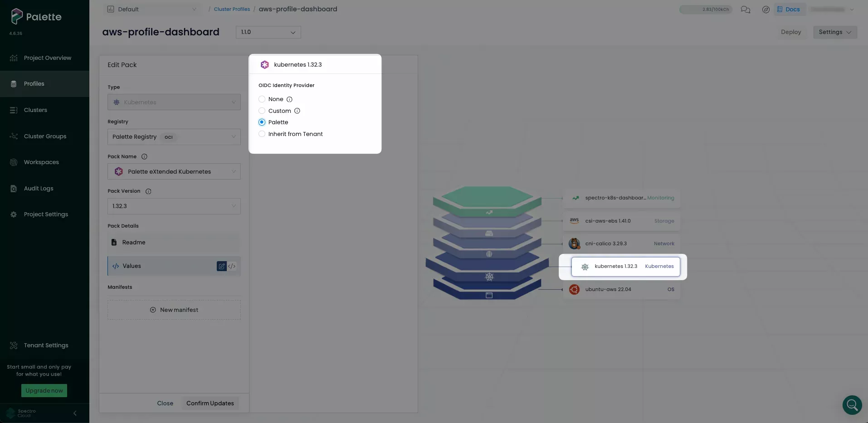Click the Confirm Updates button
Screen dimensions: 868x423
coord(210,403)
